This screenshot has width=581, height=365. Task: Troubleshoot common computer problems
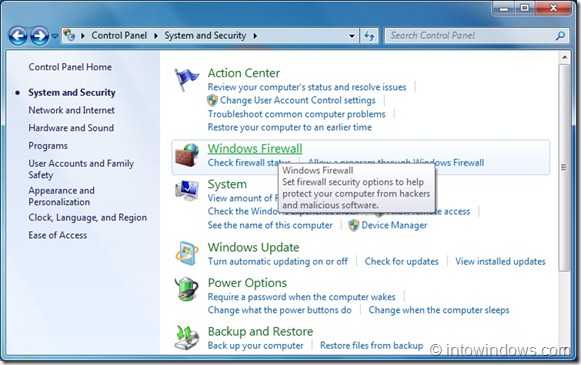click(x=296, y=114)
